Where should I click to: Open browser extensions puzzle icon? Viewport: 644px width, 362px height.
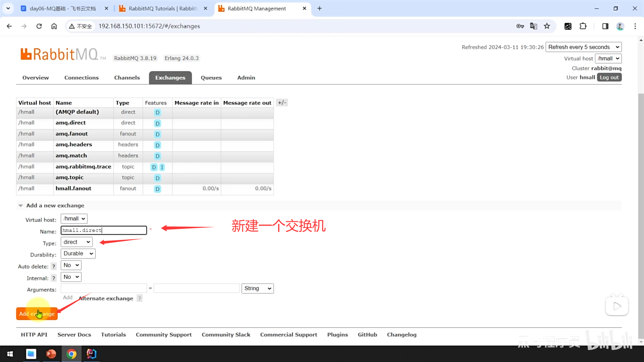tap(583, 26)
